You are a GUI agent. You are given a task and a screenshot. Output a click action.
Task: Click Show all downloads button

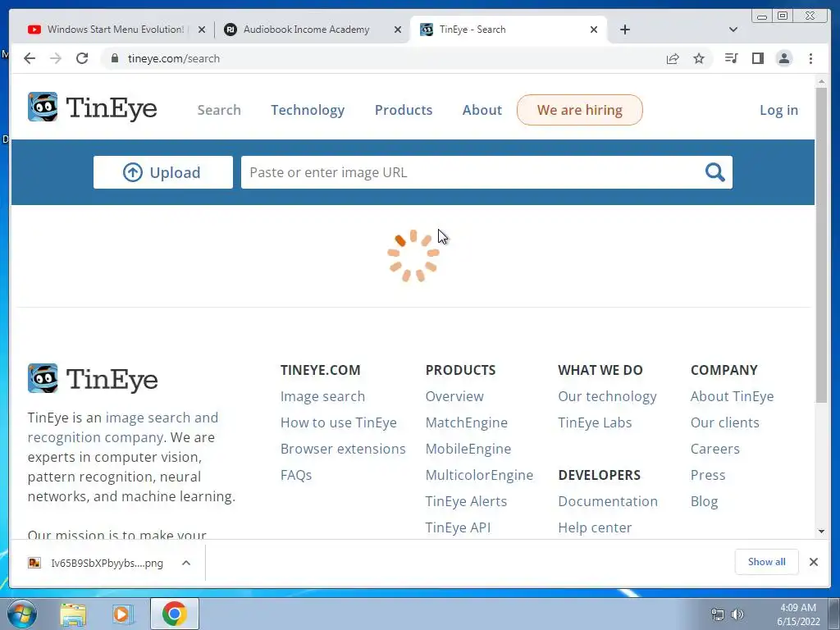coord(767,561)
